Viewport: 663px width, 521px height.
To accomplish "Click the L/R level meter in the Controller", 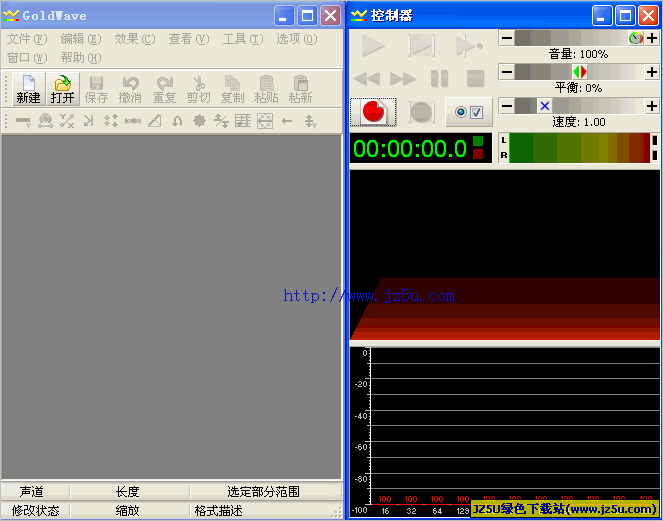I will [579, 148].
